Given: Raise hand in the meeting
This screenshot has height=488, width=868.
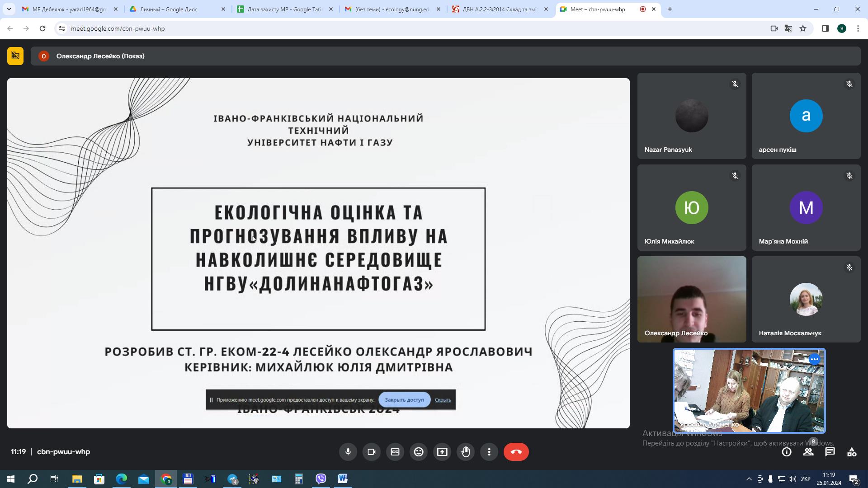Looking at the screenshot, I should [x=465, y=452].
